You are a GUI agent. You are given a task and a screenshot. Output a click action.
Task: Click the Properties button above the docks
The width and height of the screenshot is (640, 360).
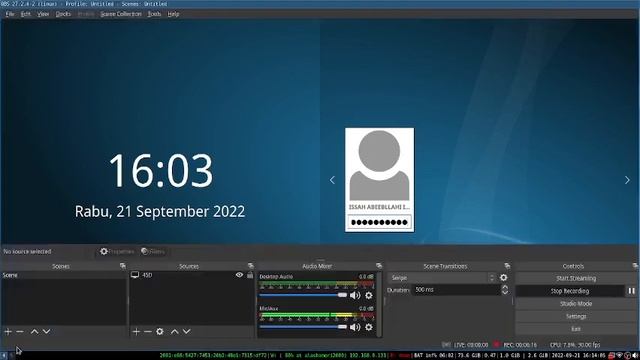click(117, 251)
